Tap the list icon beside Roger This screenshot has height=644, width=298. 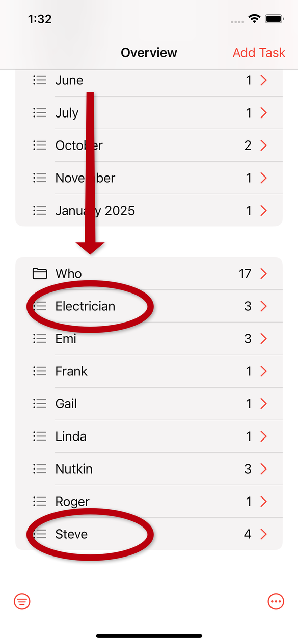pyautogui.click(x=40, y=502)
